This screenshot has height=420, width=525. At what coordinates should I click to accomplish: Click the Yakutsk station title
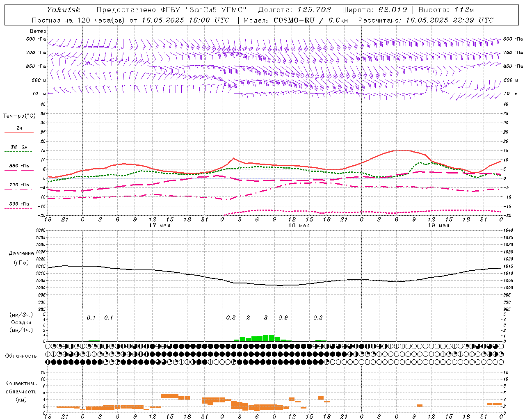[63, 9]
